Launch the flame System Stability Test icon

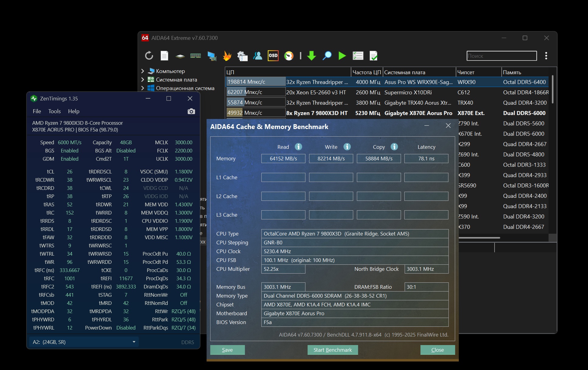coord(227,56)
